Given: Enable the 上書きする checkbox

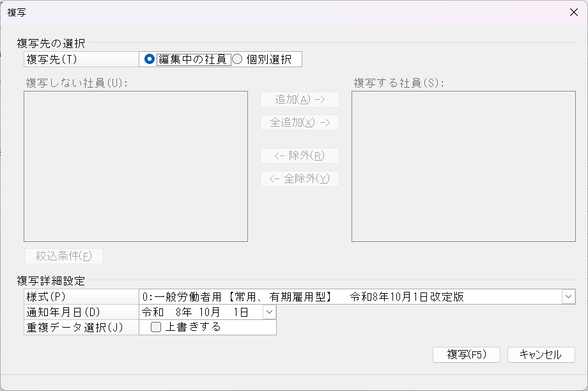Looking at the screenshot, I should (x=156, y=327).
